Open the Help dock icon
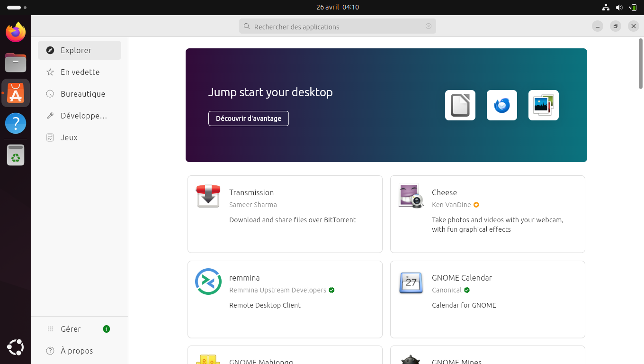Screen dimensions: 644x364 pos(16,123)
